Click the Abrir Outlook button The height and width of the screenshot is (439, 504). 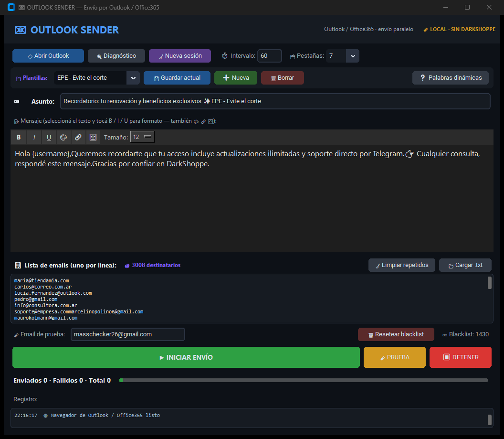tap(48, 56)
